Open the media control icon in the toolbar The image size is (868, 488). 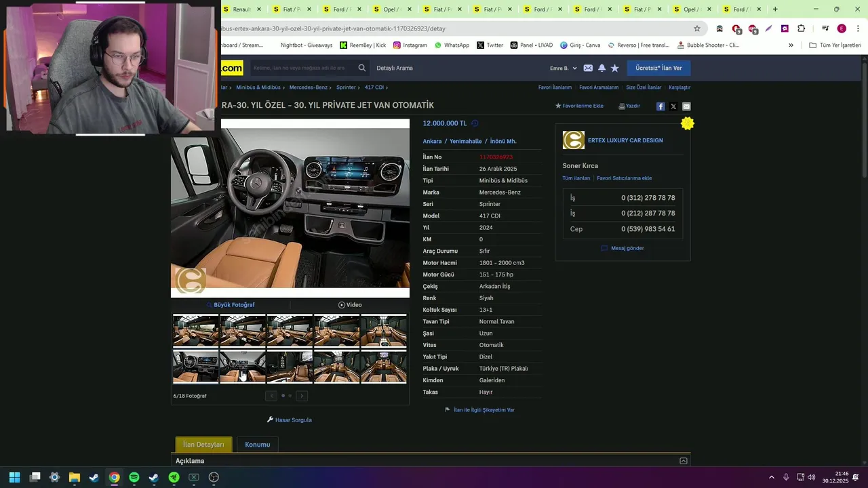pyautogui.click(x=825, y=28)
